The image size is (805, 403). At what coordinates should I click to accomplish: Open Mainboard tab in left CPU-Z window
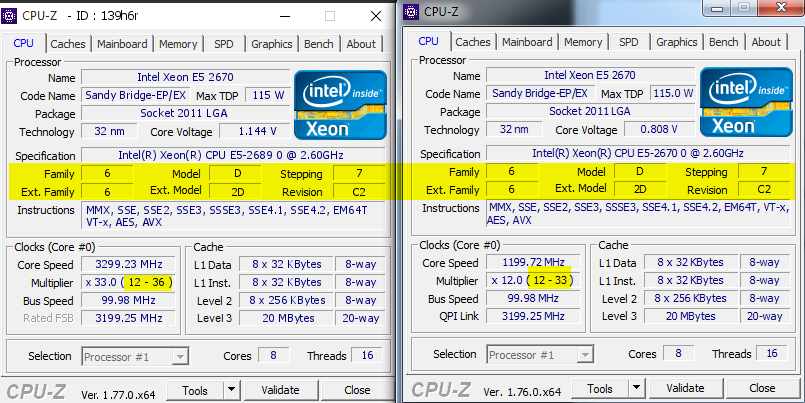122,44
